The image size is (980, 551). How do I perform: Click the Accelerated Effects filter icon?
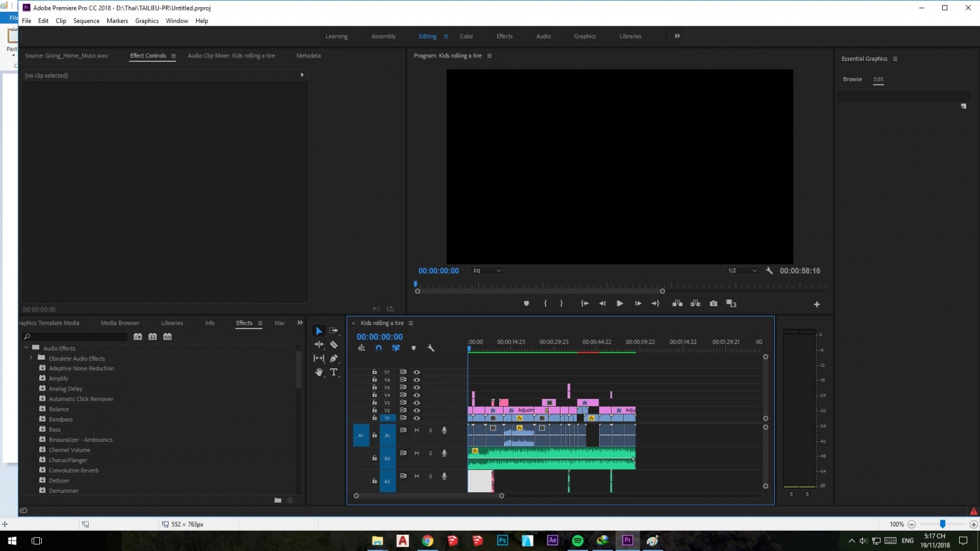pyautogui.click(x=138, y=337)
